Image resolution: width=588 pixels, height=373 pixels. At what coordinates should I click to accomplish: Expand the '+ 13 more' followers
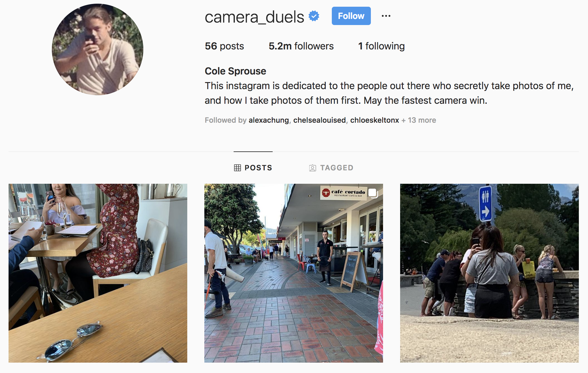(x=419, y=120)
